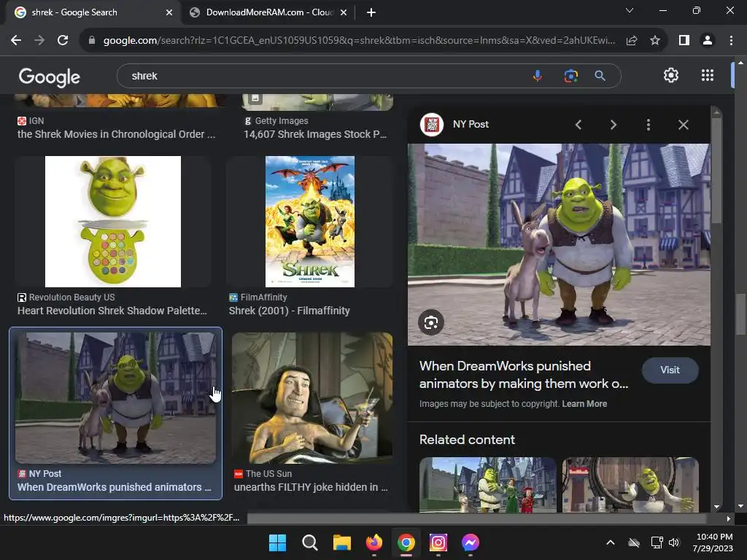Viewport: 747px width, 560px height.
Task: Click the NY Post logo in preview
Action: click(432, 125)
